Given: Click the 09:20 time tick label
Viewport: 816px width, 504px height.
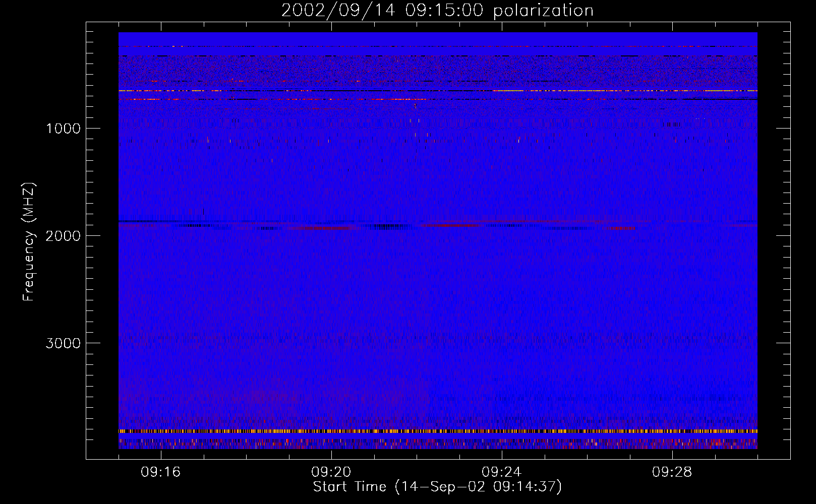Looking at the screenshot, I should click(x=331, y=472).
